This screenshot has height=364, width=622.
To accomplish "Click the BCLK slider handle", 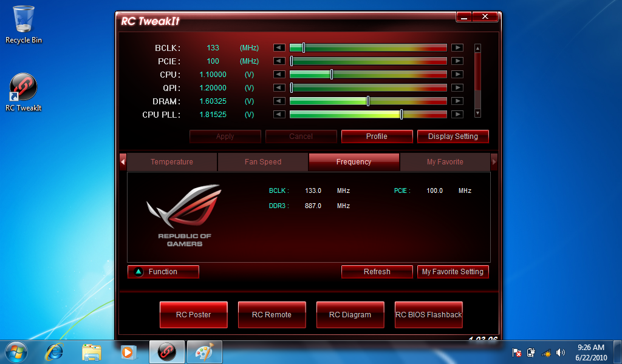I will tap(304, 47).
